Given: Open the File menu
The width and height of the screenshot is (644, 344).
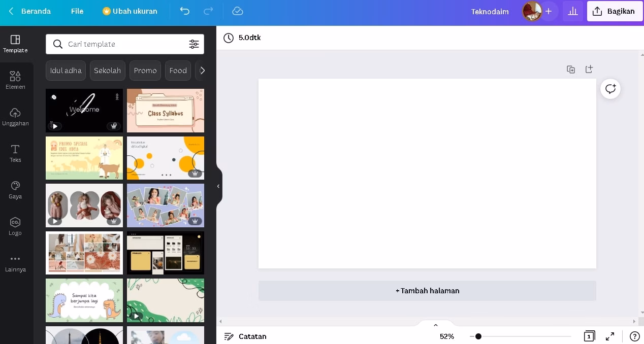Looking at the screenshot, I should tap(77, 11).
